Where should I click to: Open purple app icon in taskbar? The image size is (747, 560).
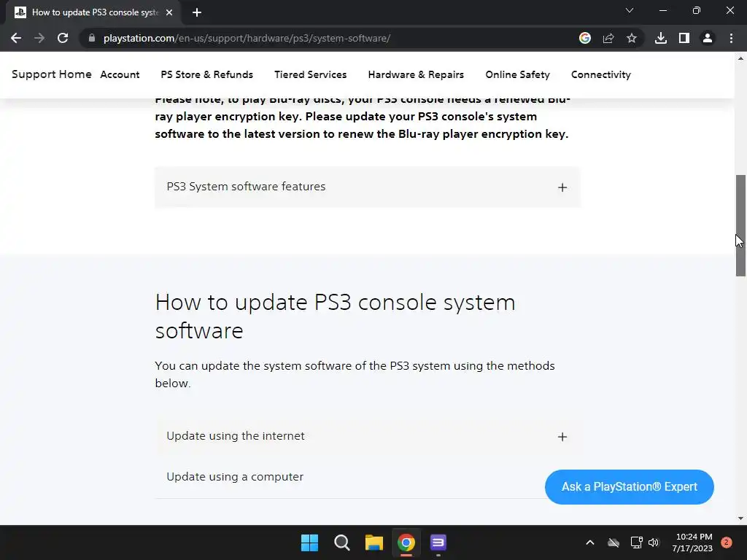[x=438, y=542]
